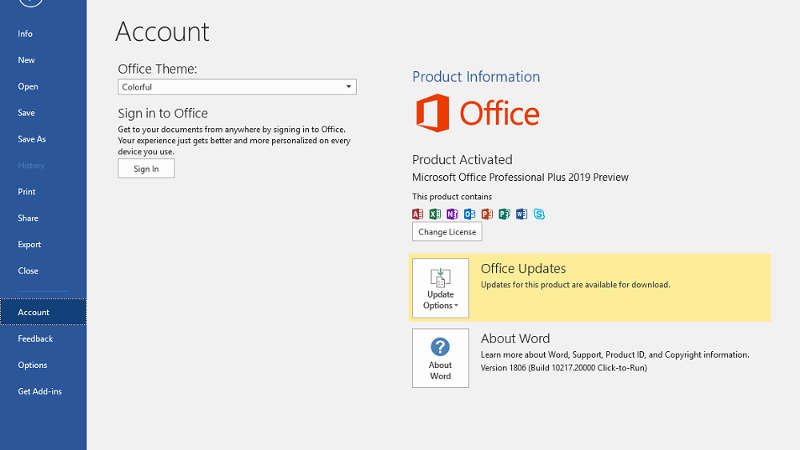Open the Update Options dropdown
Image resolution: width=800 pixels, height=450 pixels.
pyautogui.click(x=440, y=288)
